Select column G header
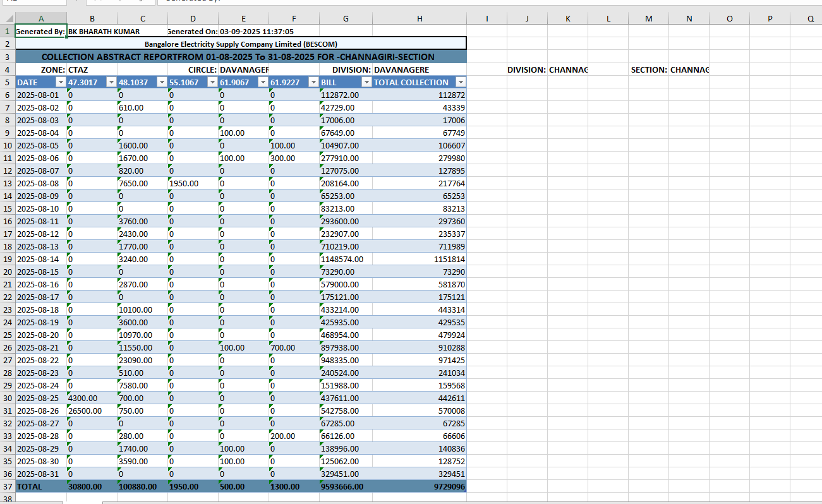This screenshot has width=822, height=504. pos(346,19)
